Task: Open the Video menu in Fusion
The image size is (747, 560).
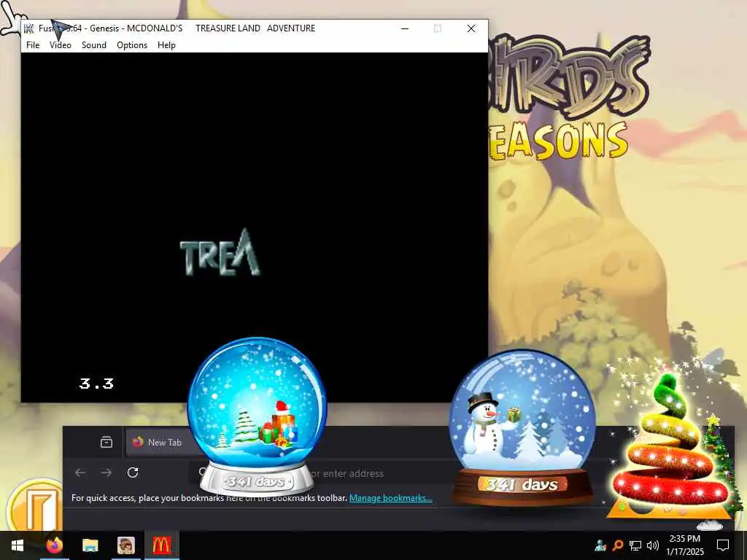Action: pyautogui.click(x=60, y=44)
